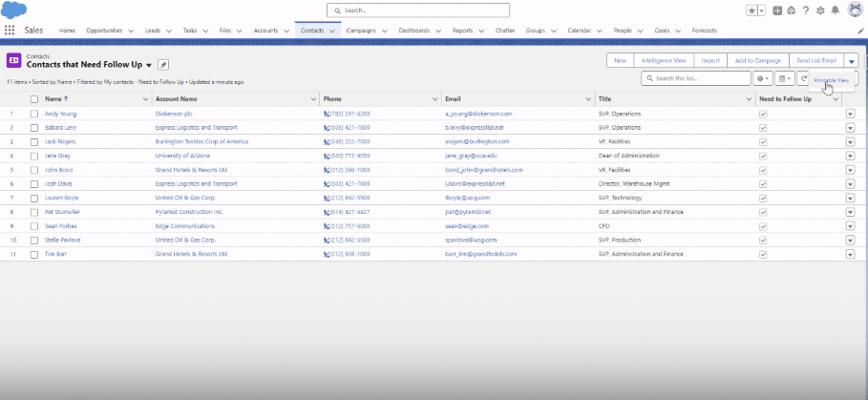Click the dial icon for Tim Barr's phone
The image size is (868, 400).
pos(326,255)
